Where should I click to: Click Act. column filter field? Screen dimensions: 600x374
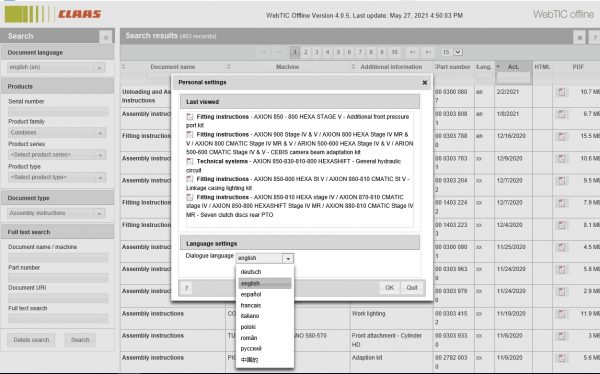[x=513, y=78]
